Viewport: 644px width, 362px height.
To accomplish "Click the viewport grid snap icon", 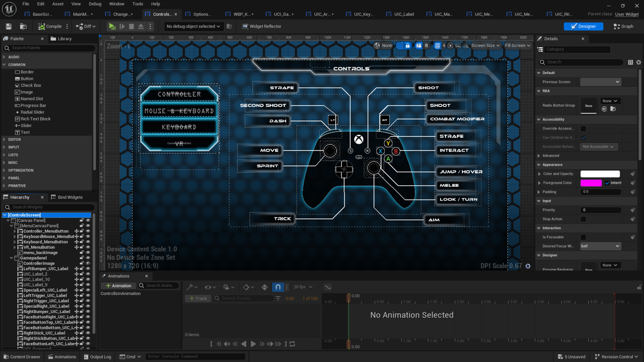I will (438, 45).
